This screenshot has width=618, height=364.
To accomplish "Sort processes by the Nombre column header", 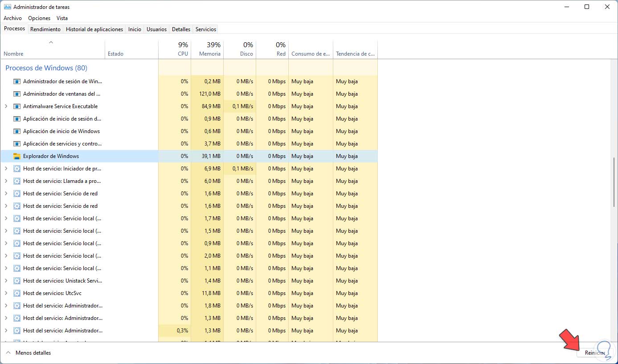I will 53,49.
